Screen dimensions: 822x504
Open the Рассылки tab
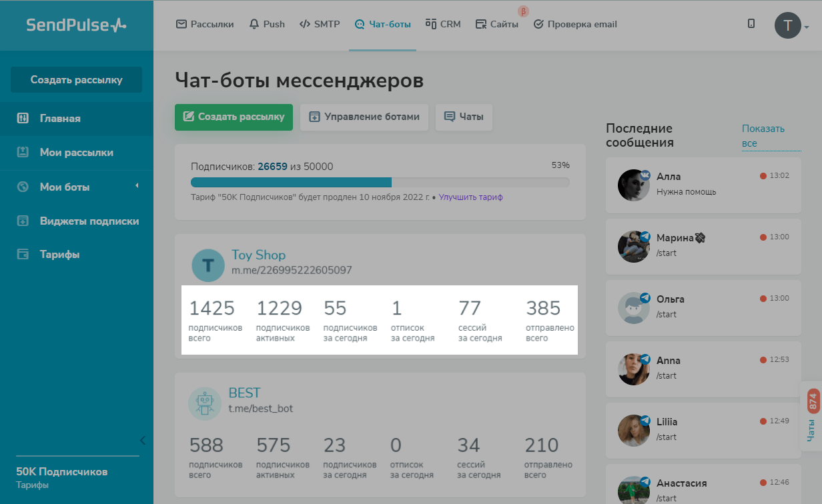pos(205,24)
